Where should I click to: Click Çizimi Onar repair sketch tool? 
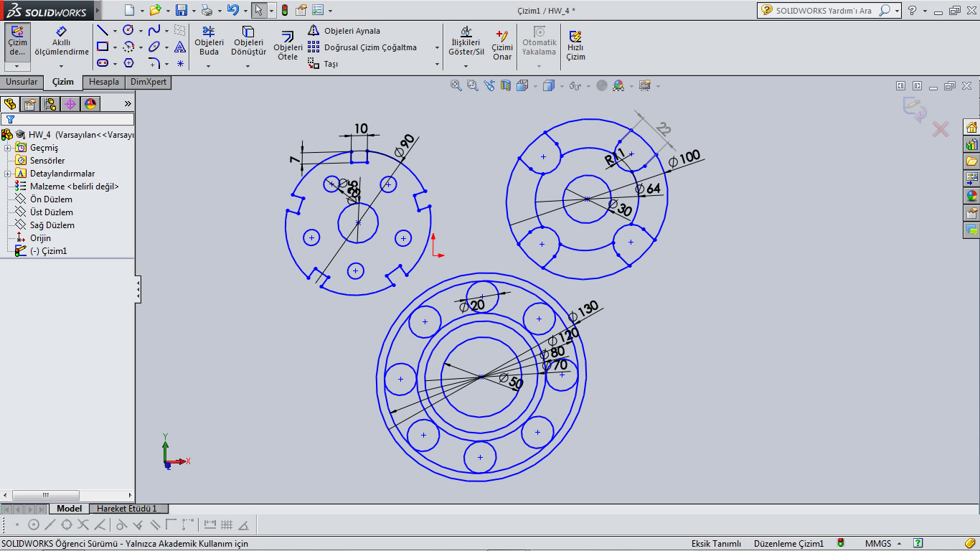502,45
